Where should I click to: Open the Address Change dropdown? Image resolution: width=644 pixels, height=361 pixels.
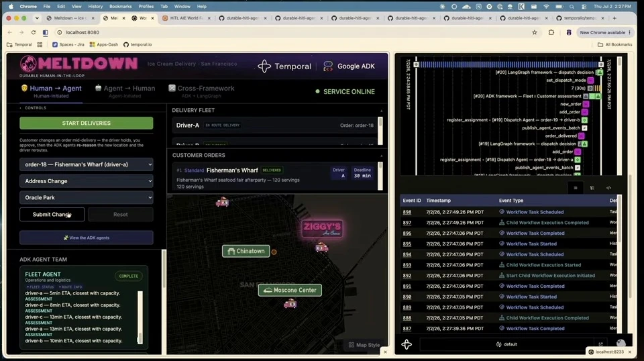click(87, 181)
